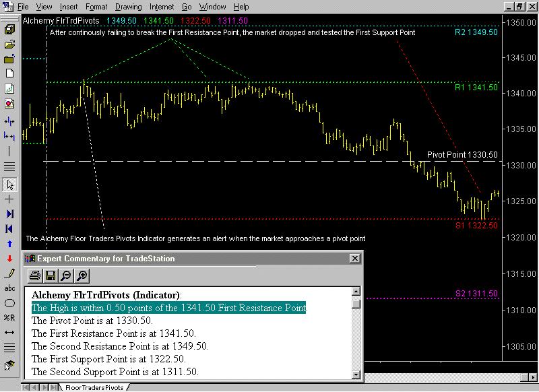The width and height of the screenshot is (539, 392).
Task: Click the first-tab navigation arrow beside FloorTradersPivots
Action: [26, 387]
